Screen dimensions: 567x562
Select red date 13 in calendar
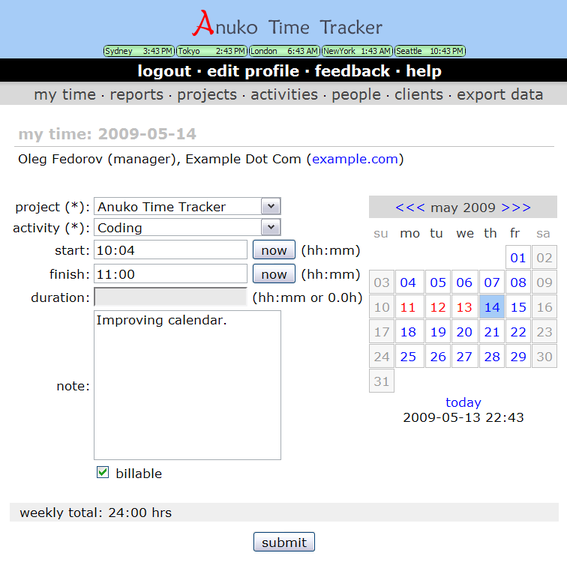pyautogui.click(x=464, y=307)
